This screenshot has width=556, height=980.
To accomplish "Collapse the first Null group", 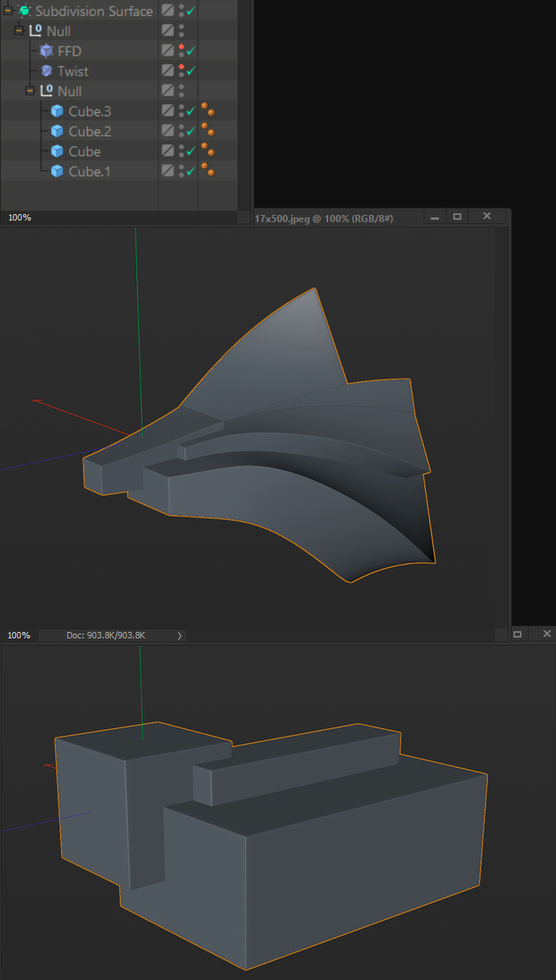I will click(18, 30).
